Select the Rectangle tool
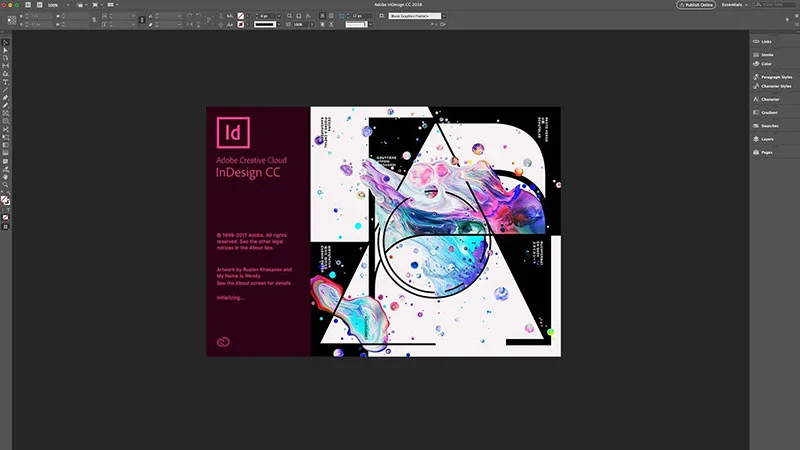 click(x=6, y=121)
